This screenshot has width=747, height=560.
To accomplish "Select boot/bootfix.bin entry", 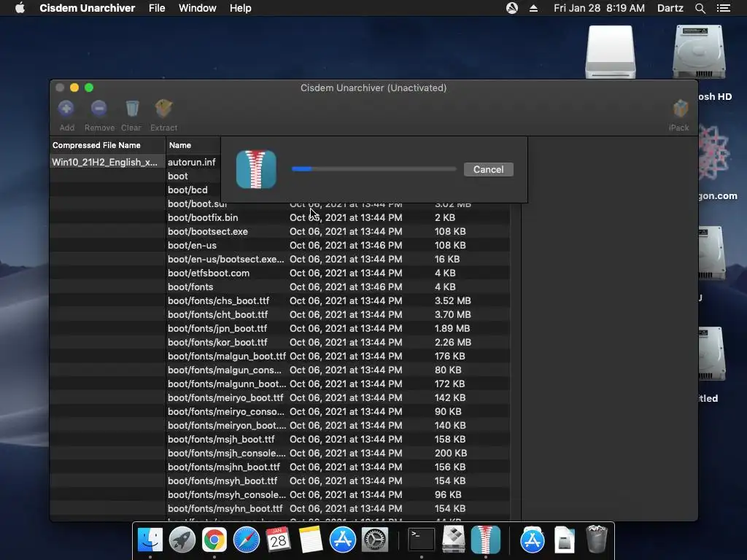I will tap(338, 217).
